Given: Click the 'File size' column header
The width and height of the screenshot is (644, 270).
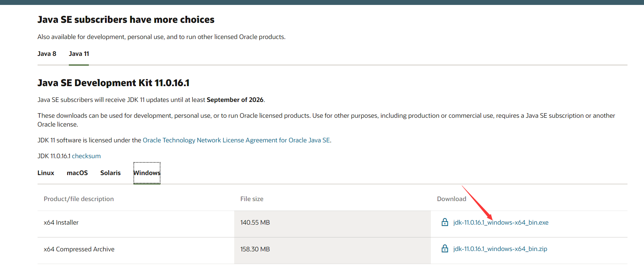Looking at the screenshot, I should [x=252, y=199].
